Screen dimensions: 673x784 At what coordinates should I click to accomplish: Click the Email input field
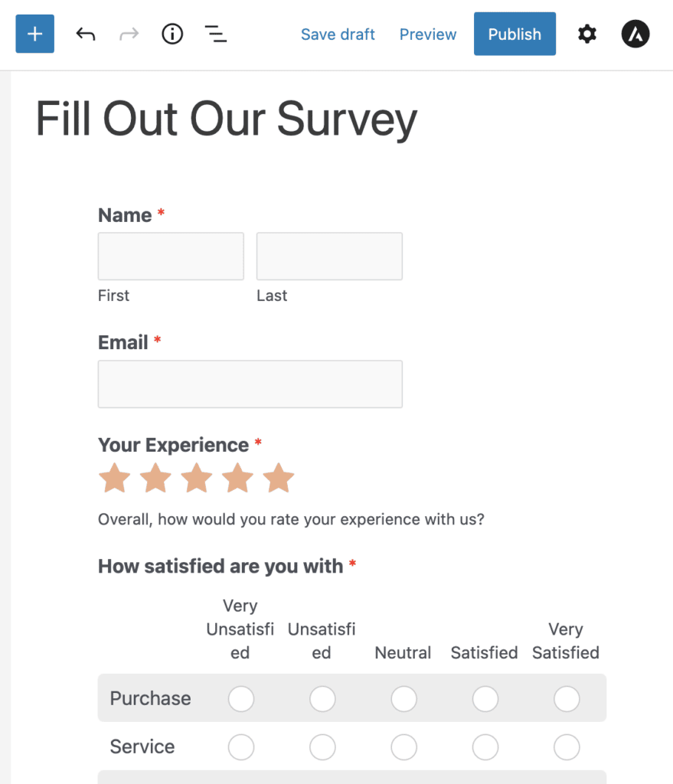[x=250, y=384]
